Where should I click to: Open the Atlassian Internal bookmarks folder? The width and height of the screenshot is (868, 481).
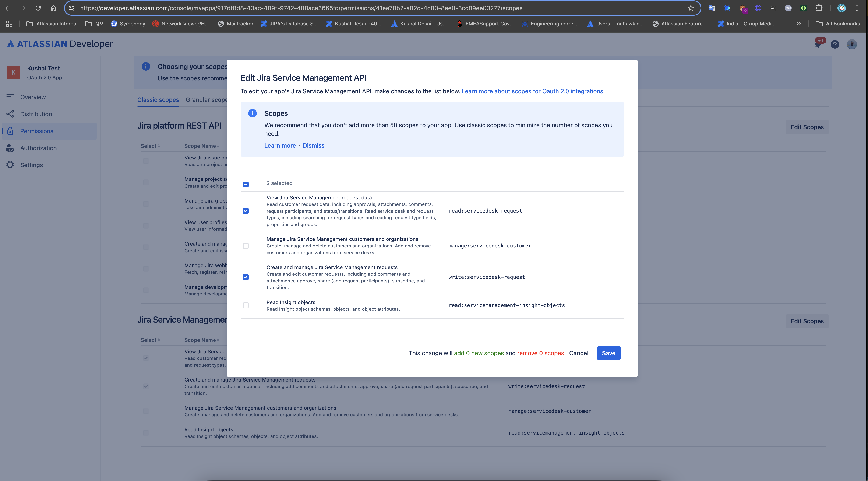tap(52, 24)
